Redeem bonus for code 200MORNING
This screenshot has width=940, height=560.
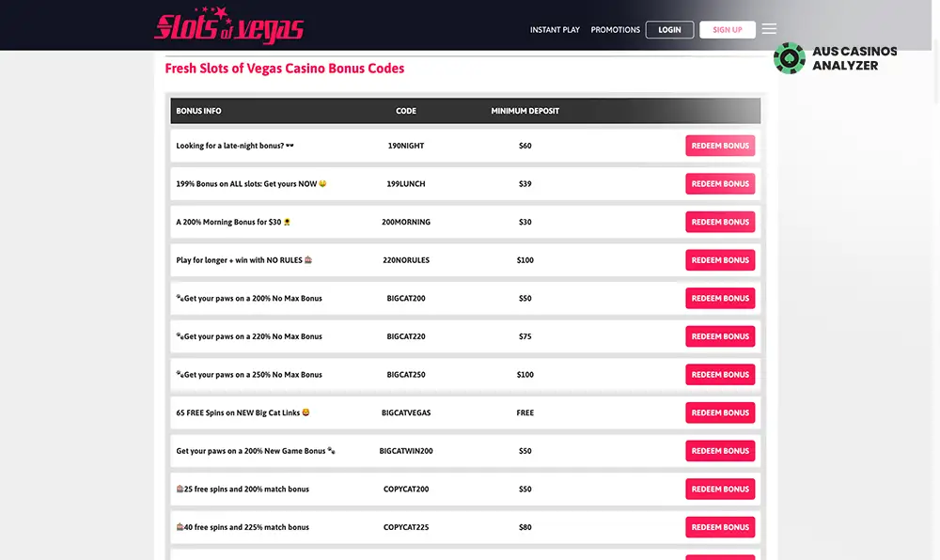(720, 222)
